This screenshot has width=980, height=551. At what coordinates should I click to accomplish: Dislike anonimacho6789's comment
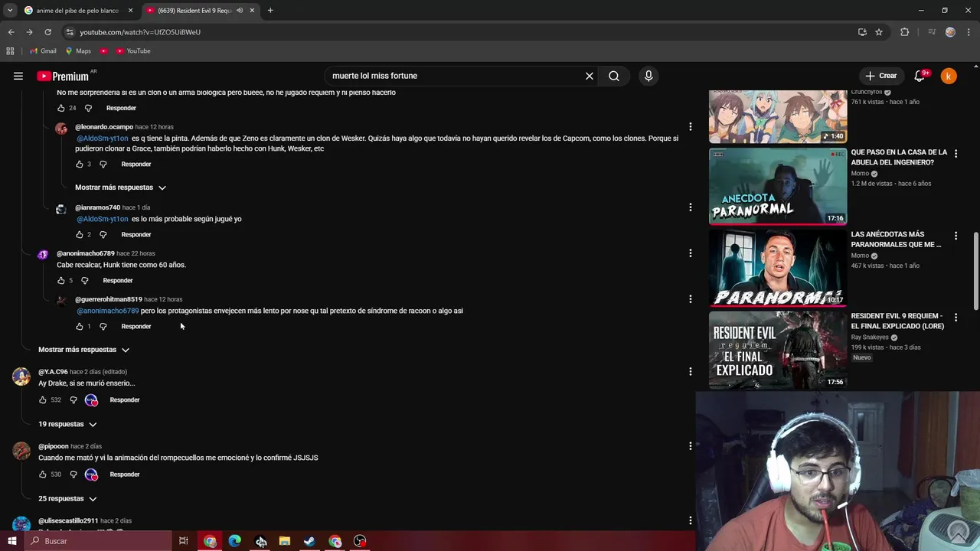(85, 280)
